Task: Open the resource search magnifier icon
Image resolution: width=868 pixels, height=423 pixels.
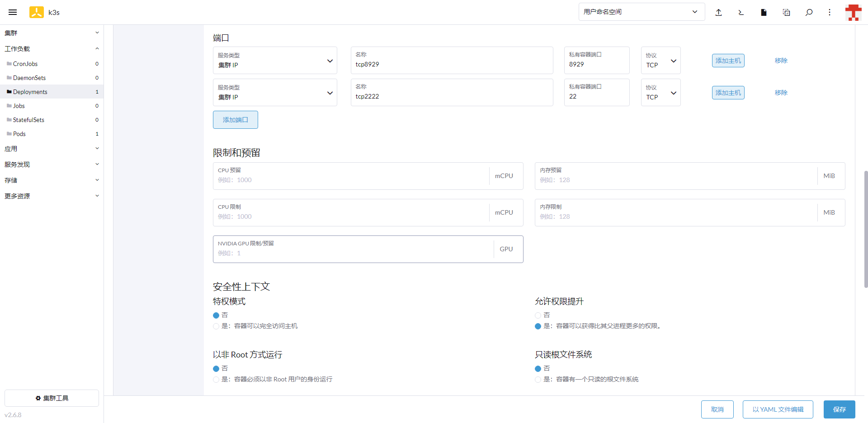Action: click(x=809, y=12)
